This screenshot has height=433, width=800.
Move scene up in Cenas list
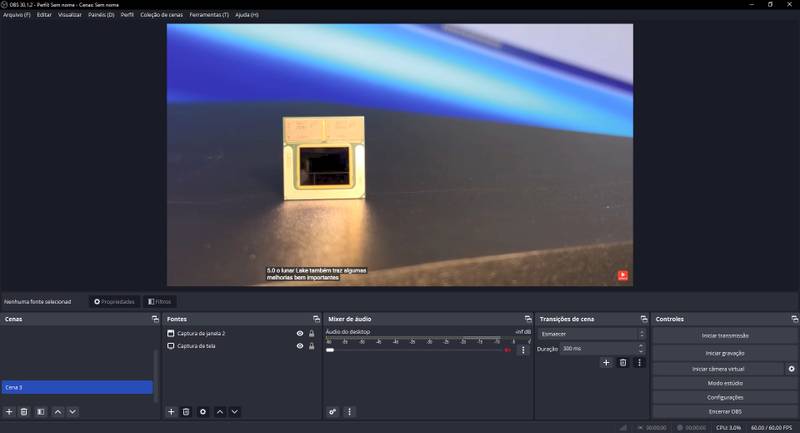(x=58, y=412)
